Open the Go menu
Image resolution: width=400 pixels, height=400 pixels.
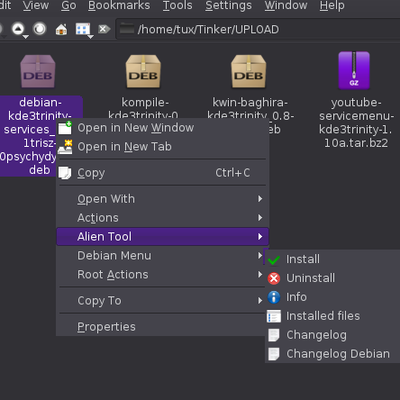pos(69,5)
